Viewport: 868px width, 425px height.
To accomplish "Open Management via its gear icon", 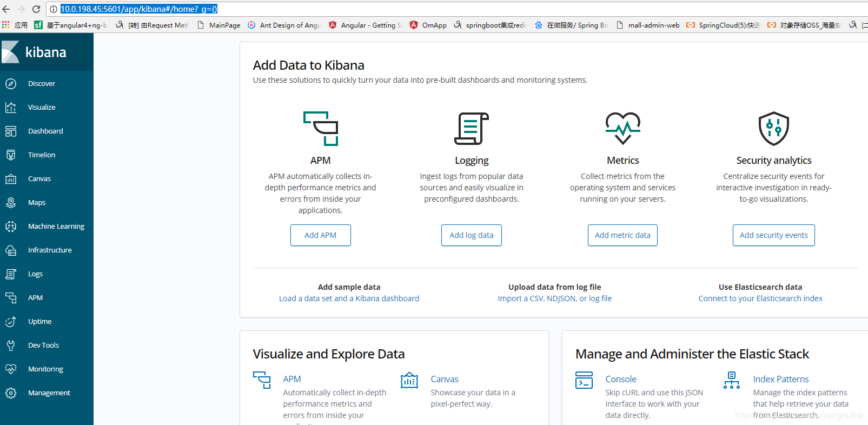I will [x=11, y=393].
